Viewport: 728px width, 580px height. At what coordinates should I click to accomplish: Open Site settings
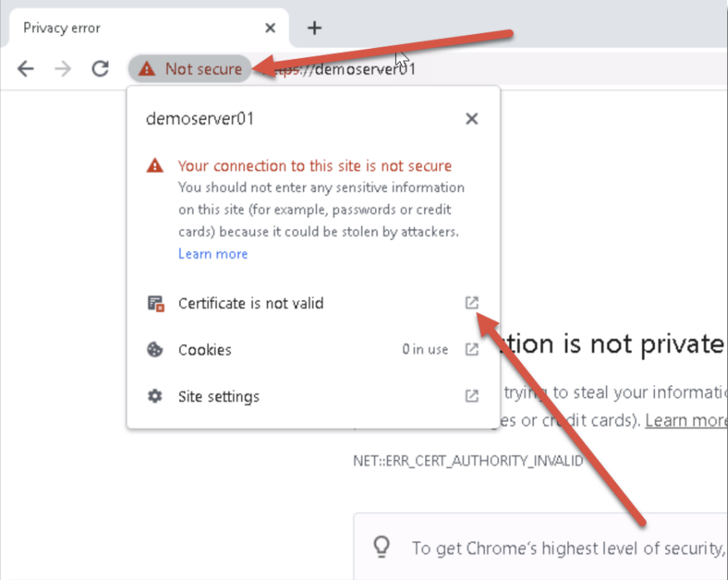click(313, 397)
